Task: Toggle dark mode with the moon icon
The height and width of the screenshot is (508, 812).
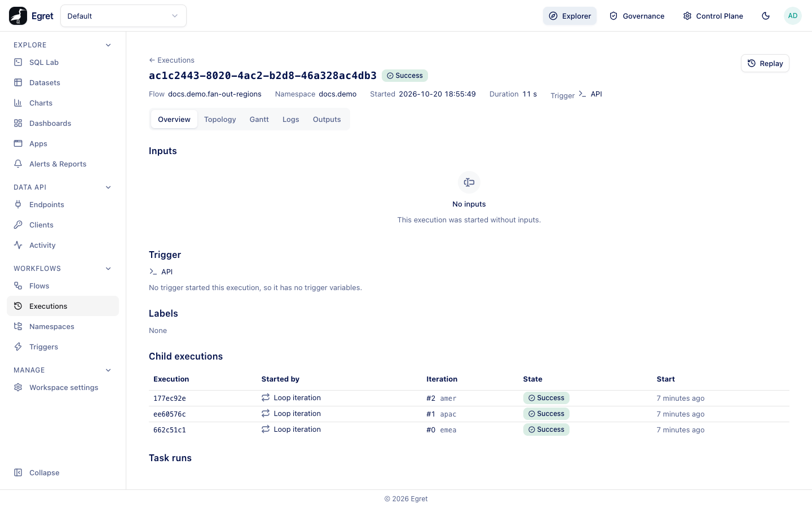Action: [766, 16]
